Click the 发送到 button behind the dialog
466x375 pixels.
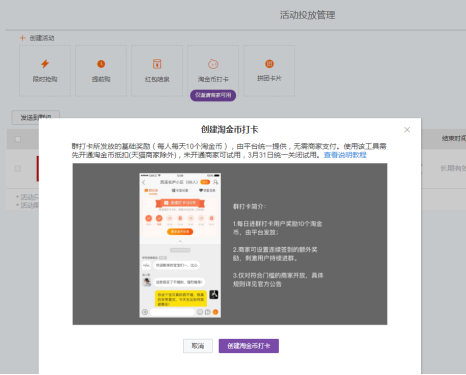pos(36,117)
